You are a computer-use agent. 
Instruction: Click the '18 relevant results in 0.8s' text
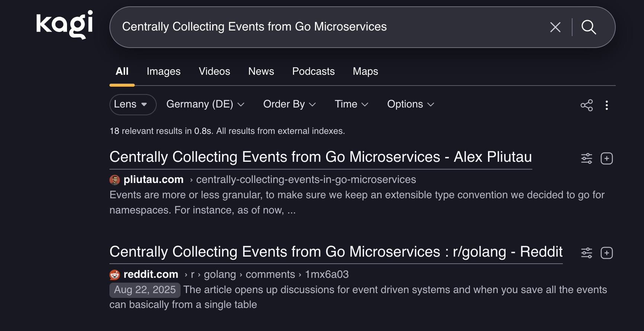click(x=162, y=131)
